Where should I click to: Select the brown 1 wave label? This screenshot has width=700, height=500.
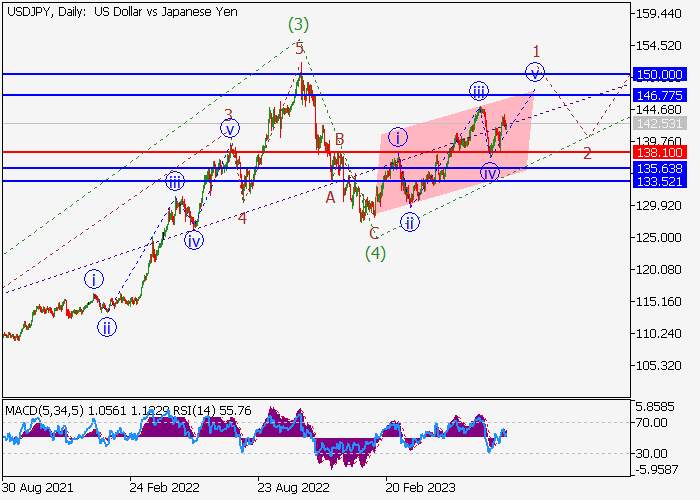point(537,51)
